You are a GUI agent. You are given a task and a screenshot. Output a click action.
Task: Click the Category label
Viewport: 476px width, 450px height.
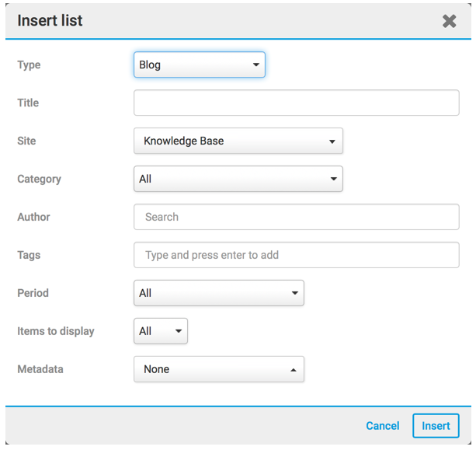click(x=39, y=179)
